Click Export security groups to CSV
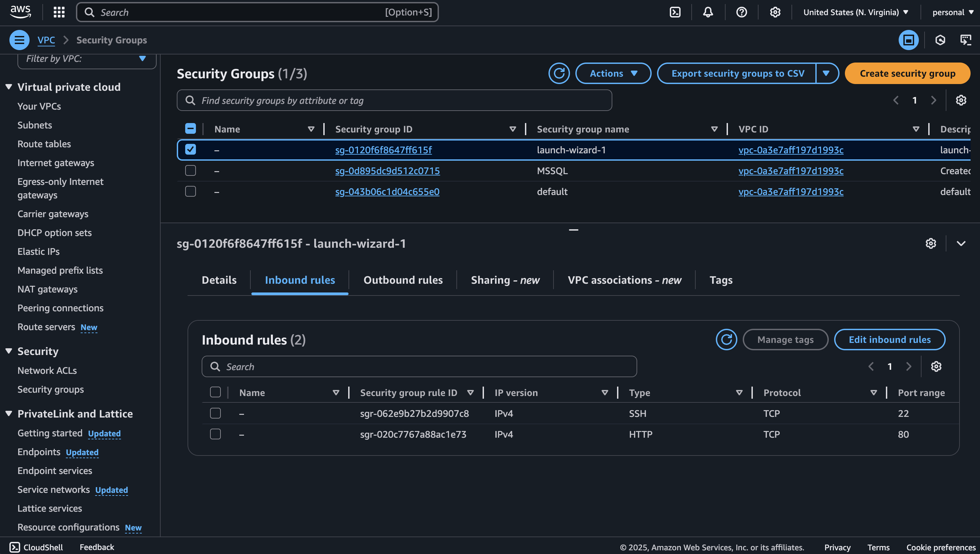The image size is (980, 554). [737, 73]
